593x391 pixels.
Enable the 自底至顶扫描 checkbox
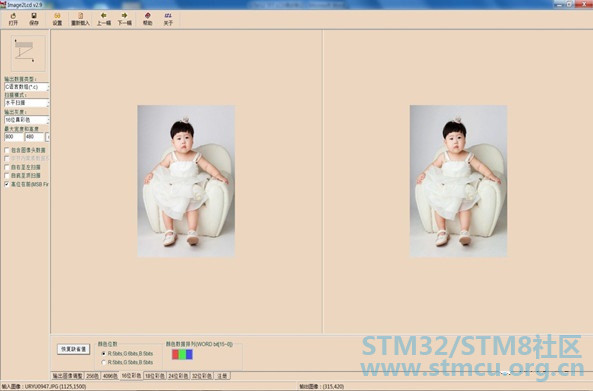pos(7,175)
